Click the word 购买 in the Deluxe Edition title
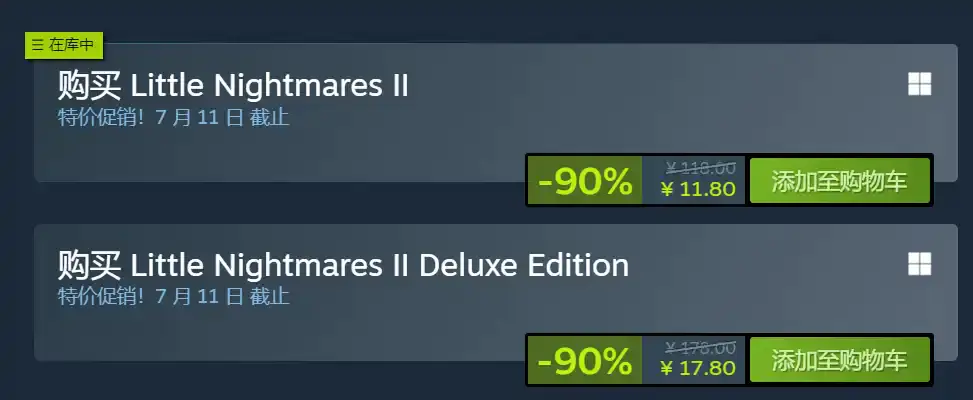Screen dimensions: 973x400 (x=89, y=265)
